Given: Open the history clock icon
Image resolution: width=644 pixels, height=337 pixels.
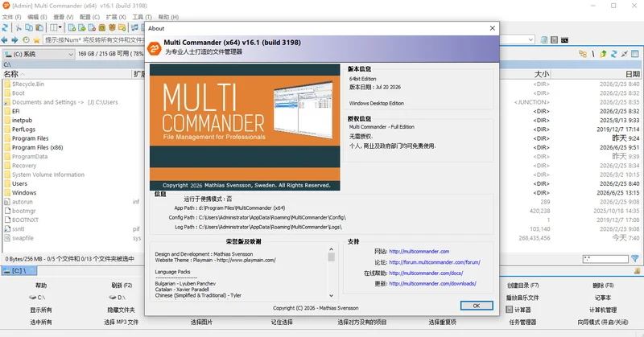Looking at the screenshot, I should coord(26,40).
